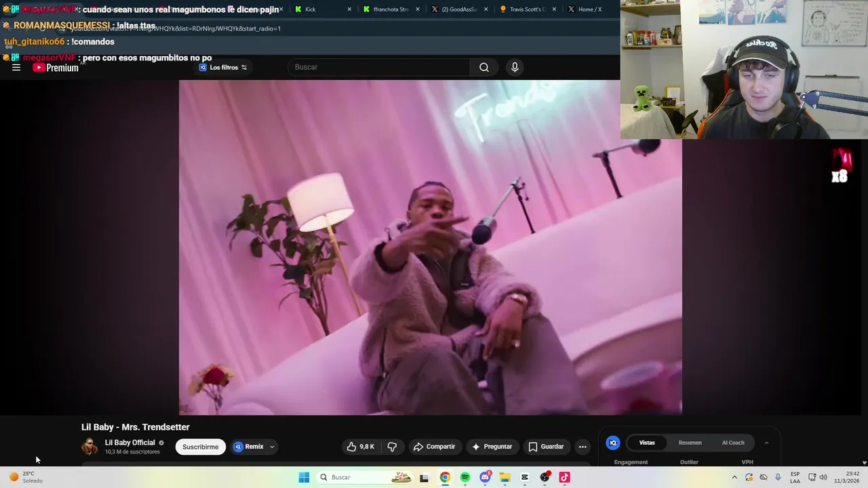Open the Lil Baby Official channel name
This screenshot has width=868, height=488.
(130, 443)
